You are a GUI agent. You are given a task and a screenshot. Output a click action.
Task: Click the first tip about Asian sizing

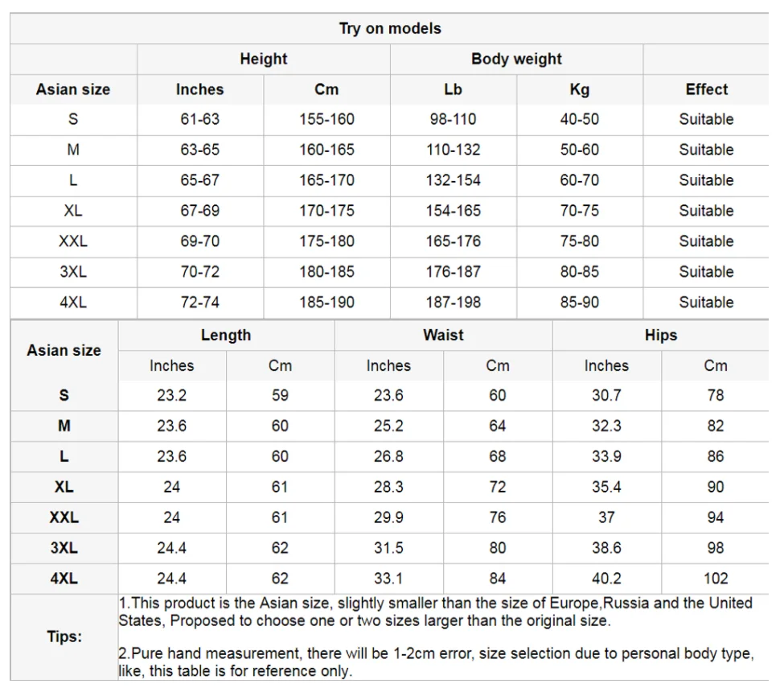click(435, 612)
